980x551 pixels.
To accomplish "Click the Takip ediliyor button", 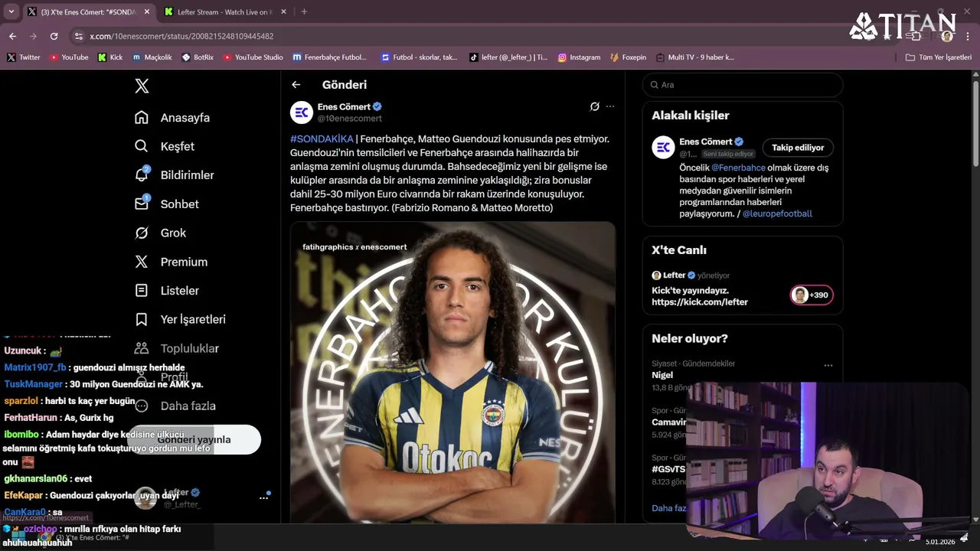I will (798, 148).
